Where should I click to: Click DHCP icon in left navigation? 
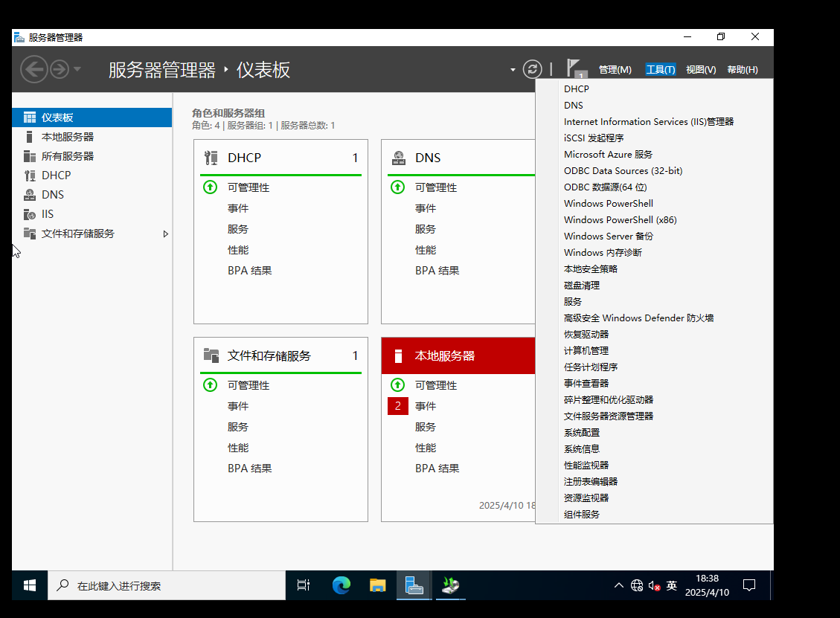(30, 176)
